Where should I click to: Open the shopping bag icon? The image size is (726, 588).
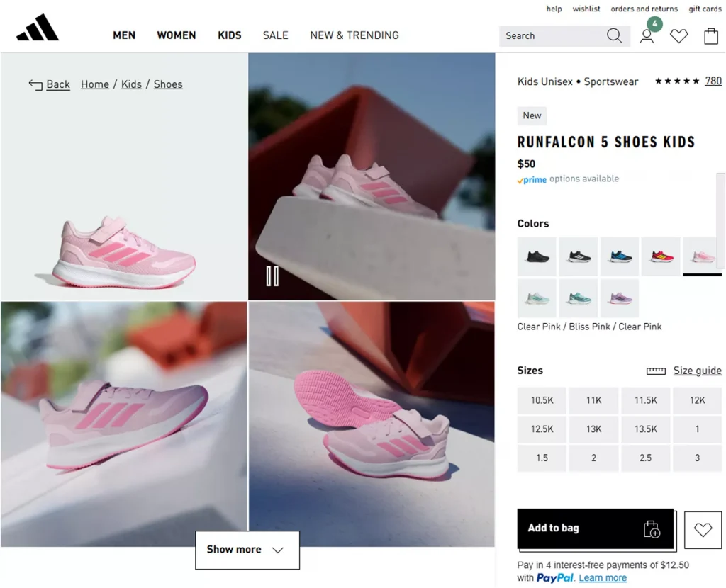coord(711,35)
